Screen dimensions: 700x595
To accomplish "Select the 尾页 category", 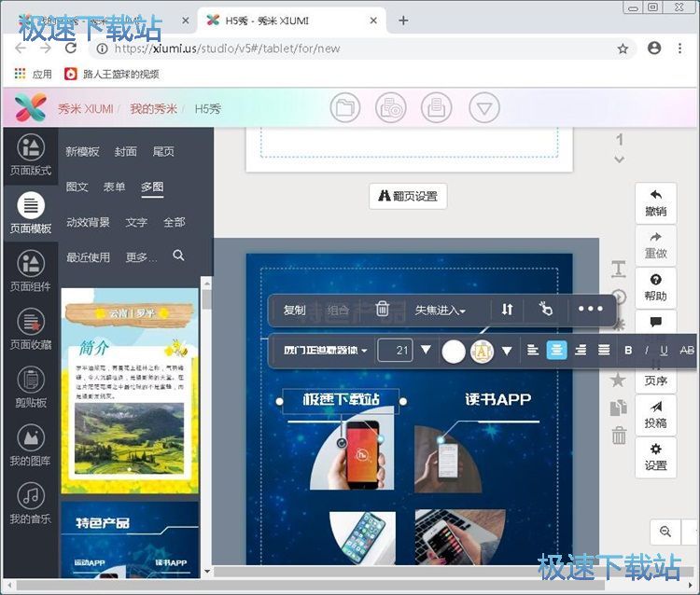I will coord(163,152).
